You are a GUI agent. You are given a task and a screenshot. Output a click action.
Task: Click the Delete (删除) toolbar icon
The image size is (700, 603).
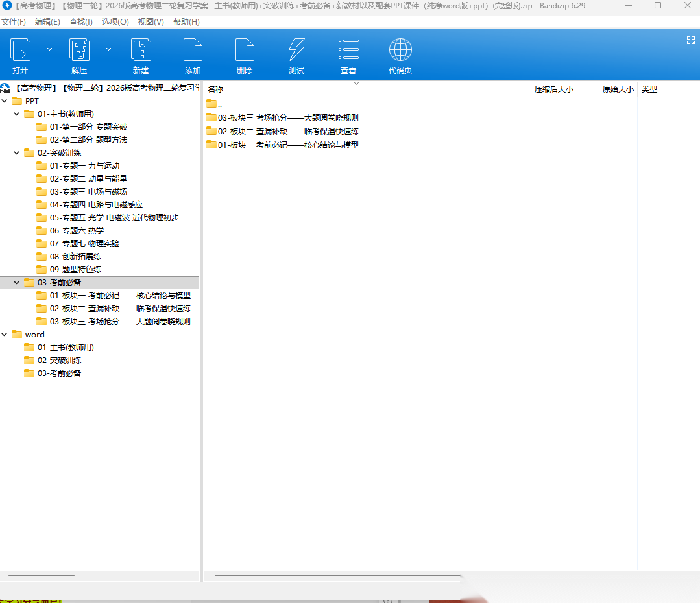(x=245, y=51)
